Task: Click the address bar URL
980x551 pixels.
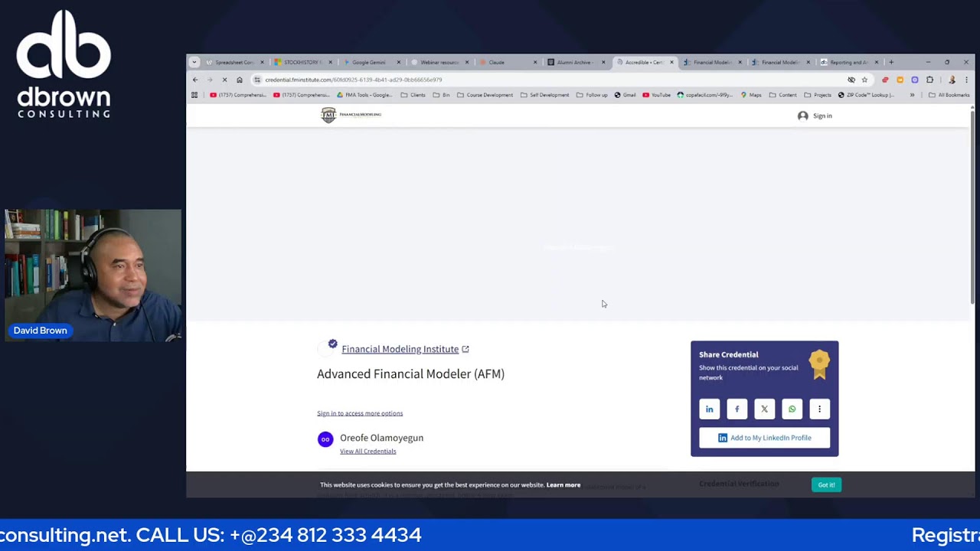Action: coord(354,80)
